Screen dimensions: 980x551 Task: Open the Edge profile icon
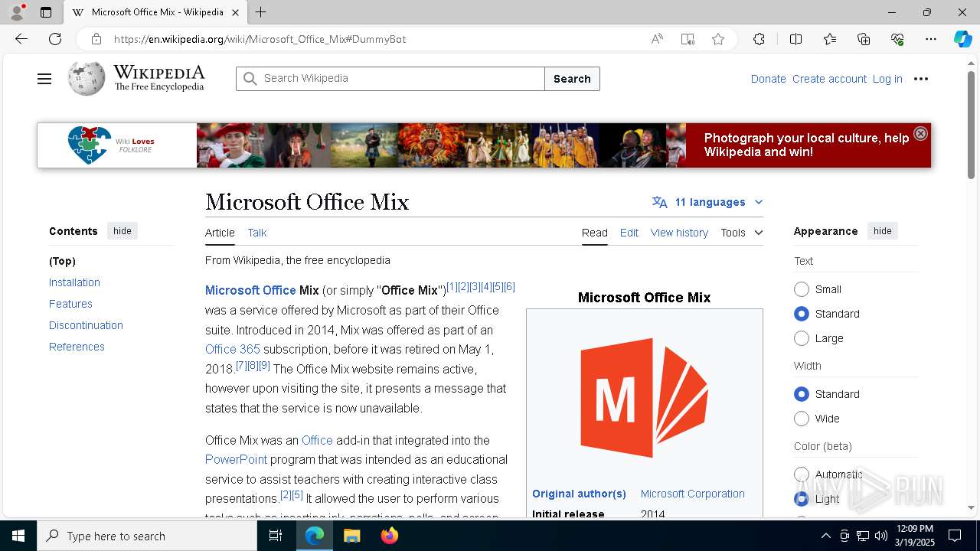click(17, 12)
